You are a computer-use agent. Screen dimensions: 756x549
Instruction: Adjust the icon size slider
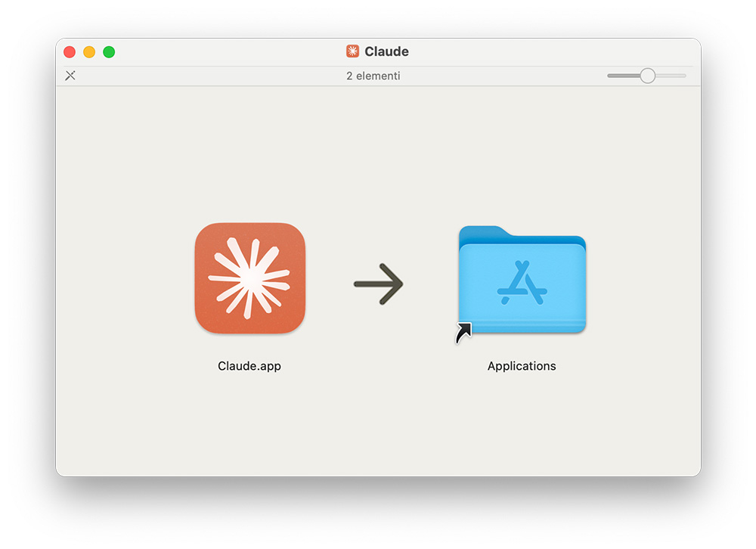tap(647, 76)
